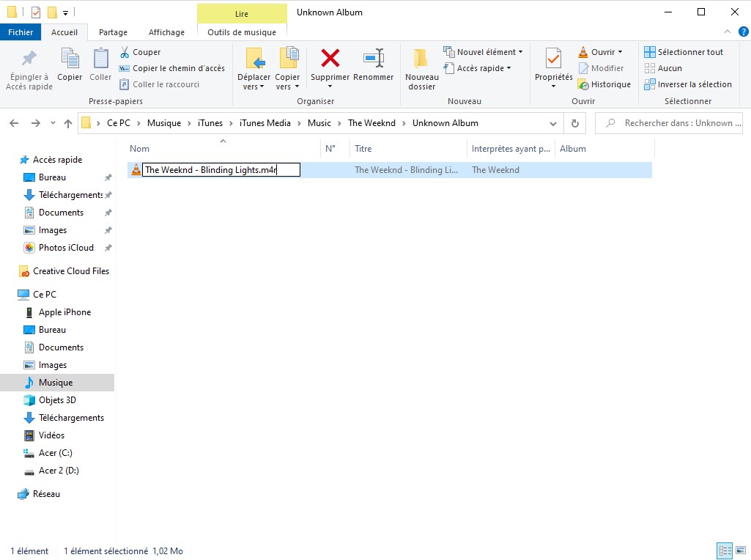Click the file name rename text box
This screenshot has width=751, height=560.
pyautogui.click(x=221, y=169)
